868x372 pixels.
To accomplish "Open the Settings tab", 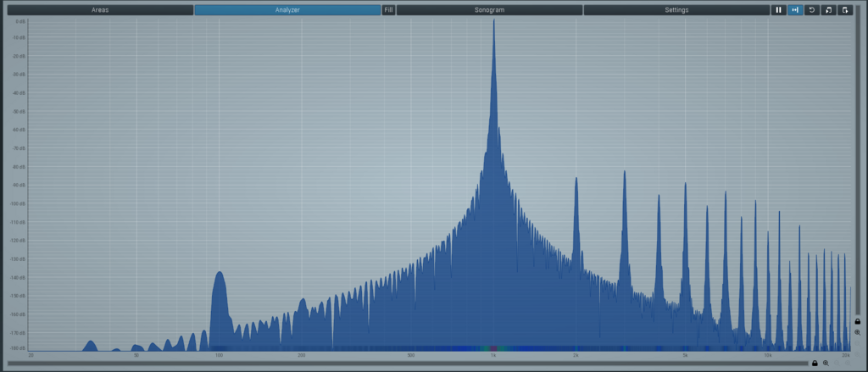I will (676, 10).
